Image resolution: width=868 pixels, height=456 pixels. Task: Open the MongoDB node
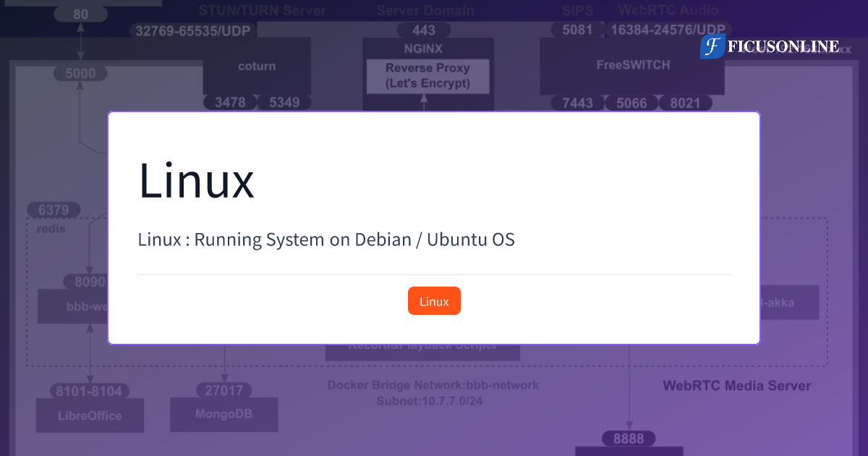224,414
